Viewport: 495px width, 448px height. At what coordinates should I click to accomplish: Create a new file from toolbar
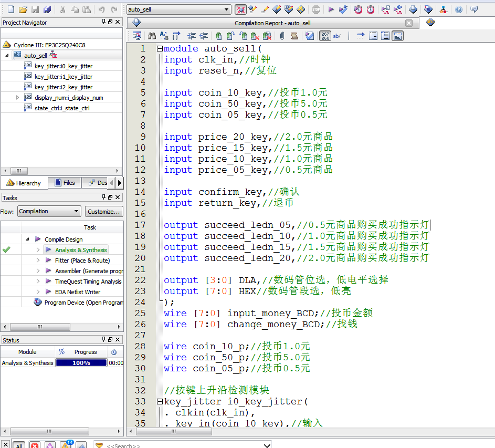pyautogui.click(x=11, y=9)
